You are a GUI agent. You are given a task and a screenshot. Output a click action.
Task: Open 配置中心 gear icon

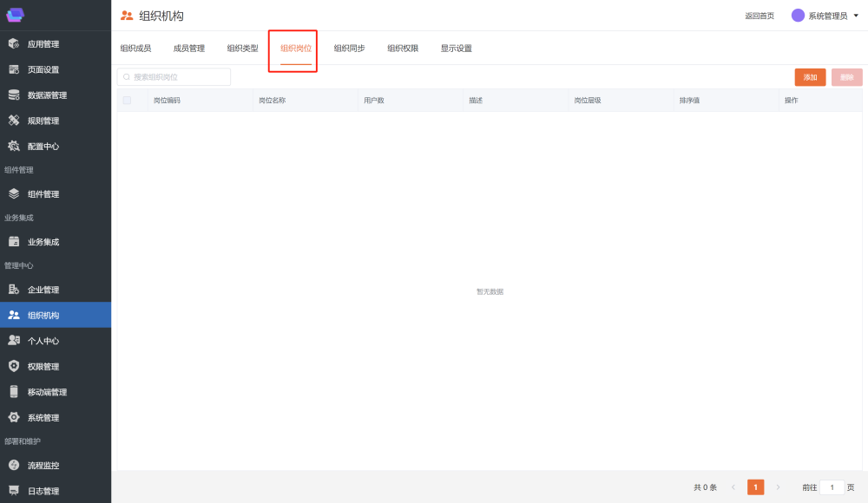14,147
